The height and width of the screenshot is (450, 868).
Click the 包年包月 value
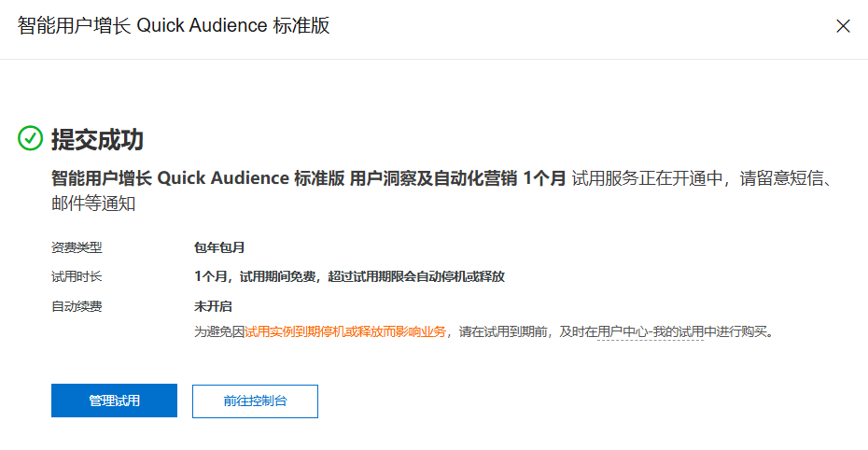pyautogui.click(x=219, y=247)
